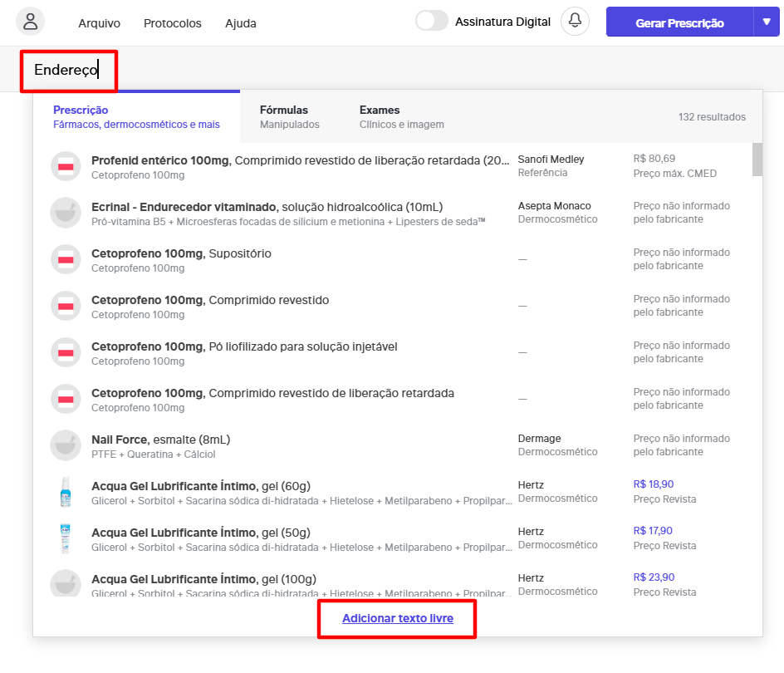Screen dimensions: 784x673
Task: Open the Arquivo menu
Action: point(99,23)
